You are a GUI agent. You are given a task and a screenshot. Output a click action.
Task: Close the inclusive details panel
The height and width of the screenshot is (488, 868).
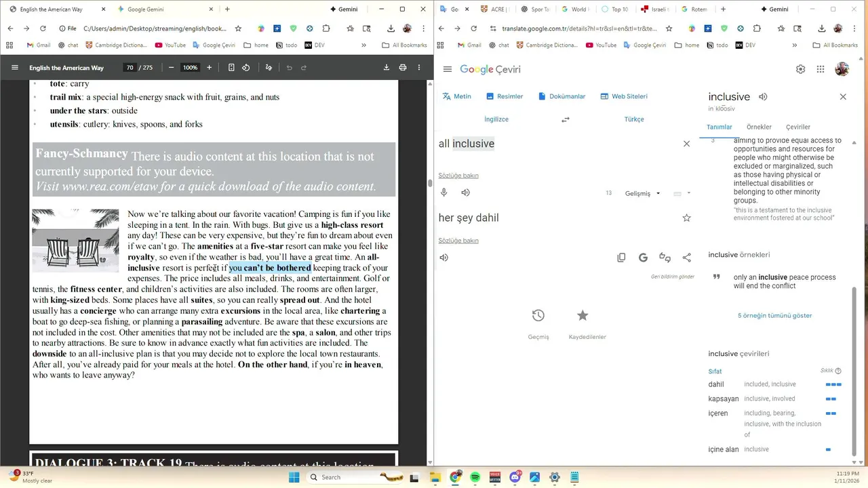(x=843, y=97)
